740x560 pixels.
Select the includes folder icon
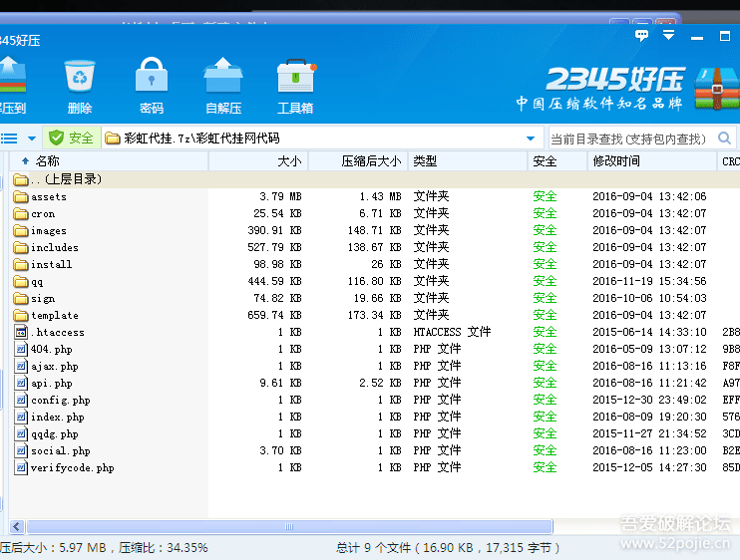[x=20, y=247]
